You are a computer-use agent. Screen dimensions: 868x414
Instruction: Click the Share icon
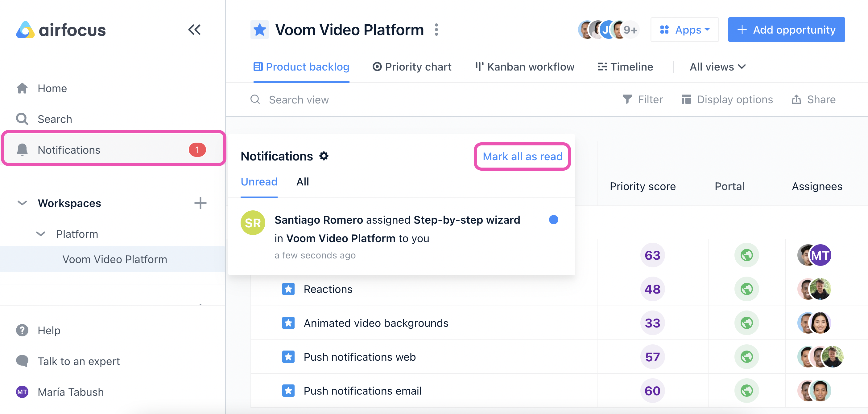tap(796, 99)
